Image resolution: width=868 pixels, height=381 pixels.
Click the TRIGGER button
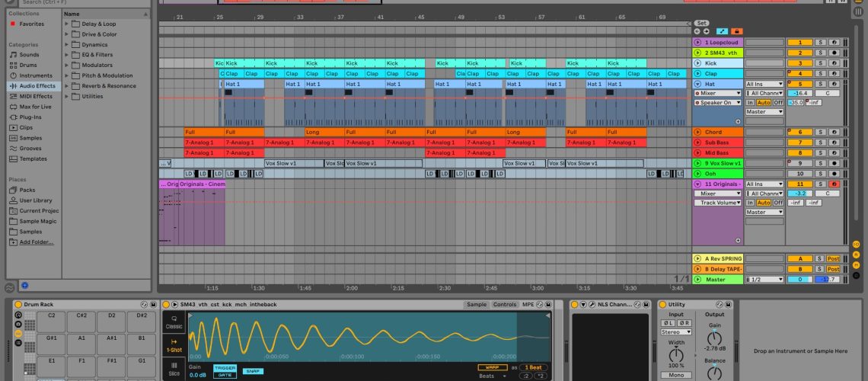225,368
